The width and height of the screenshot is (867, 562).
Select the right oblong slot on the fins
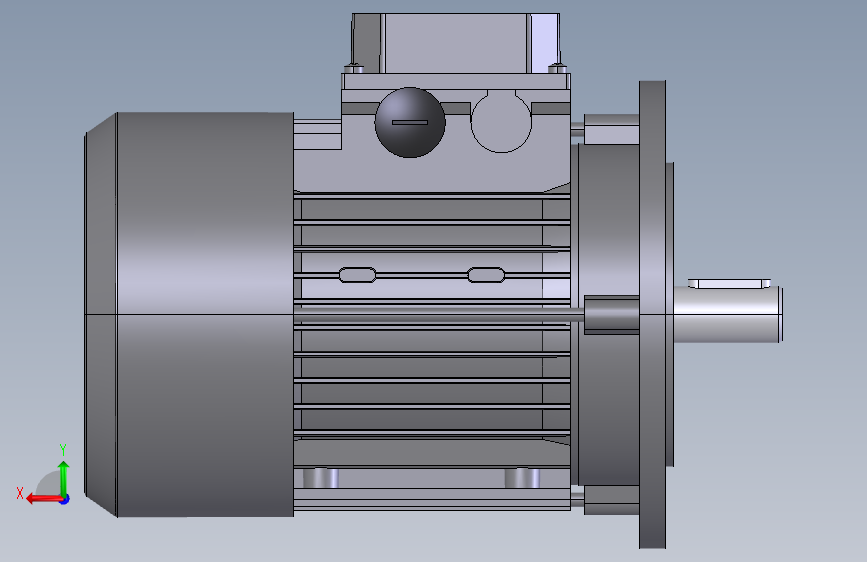(486, 275)
